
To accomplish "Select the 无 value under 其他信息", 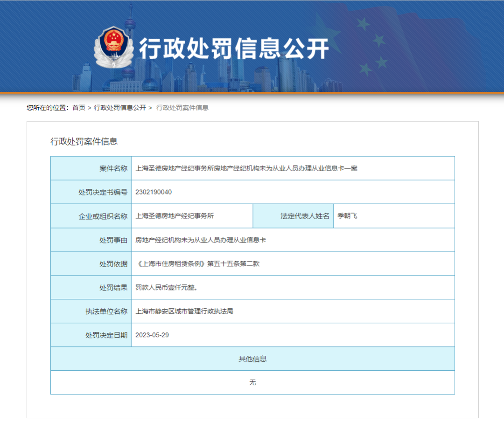I will point(252,382).
